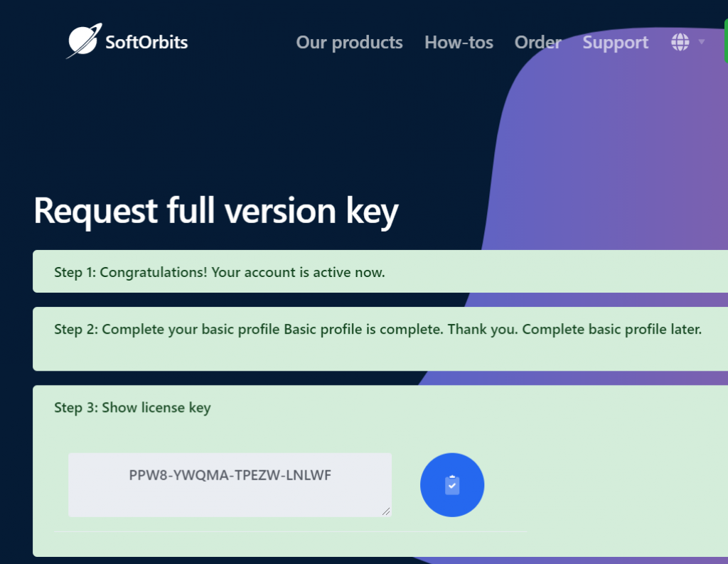Open the How-tos menu item
The width and height of the screenshot is (728, 564).
(x=459, y=43)
